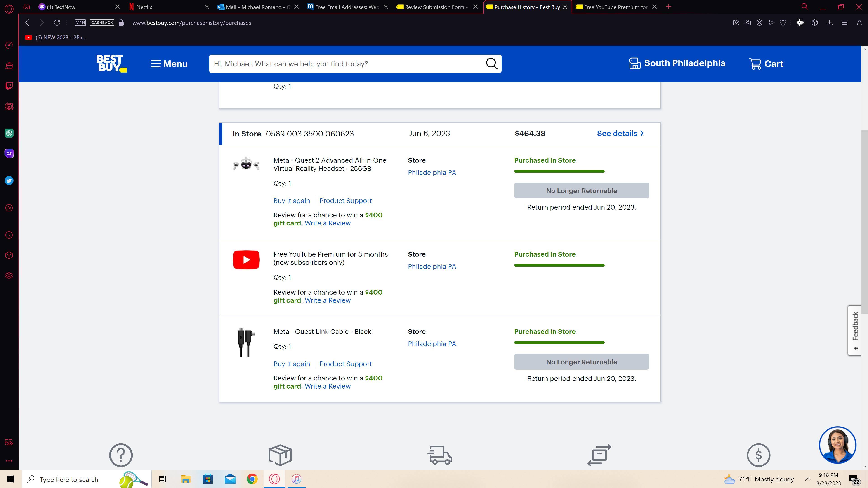Open browser history clock icon in sidebar
868x488 pixels.
click(x=9, y=235)
